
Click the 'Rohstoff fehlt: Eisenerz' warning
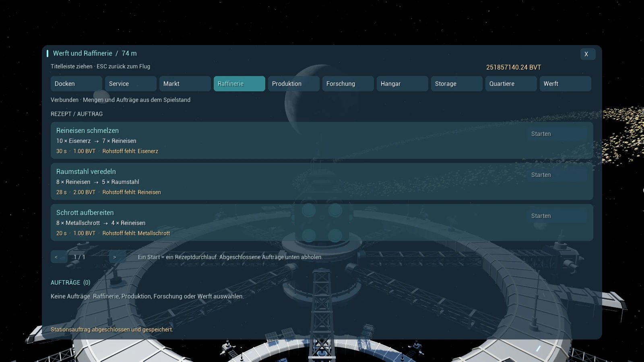(x=130, y=151)
